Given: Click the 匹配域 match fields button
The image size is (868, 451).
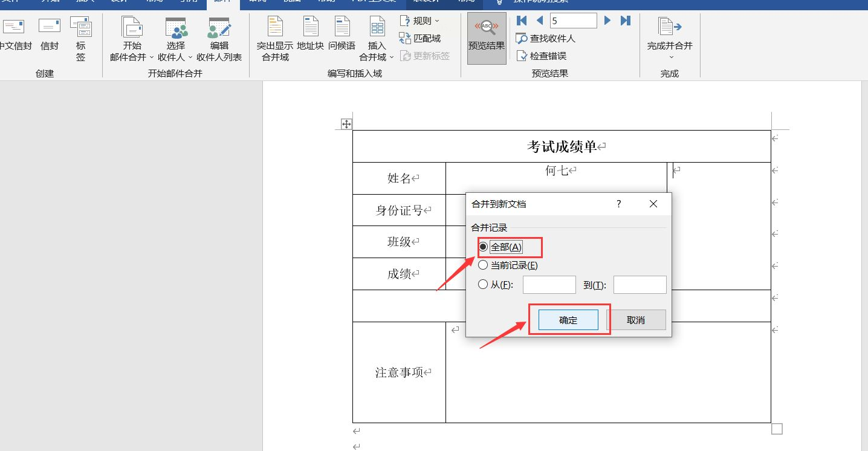Looking at the screenshot, I should coord(419,38).
